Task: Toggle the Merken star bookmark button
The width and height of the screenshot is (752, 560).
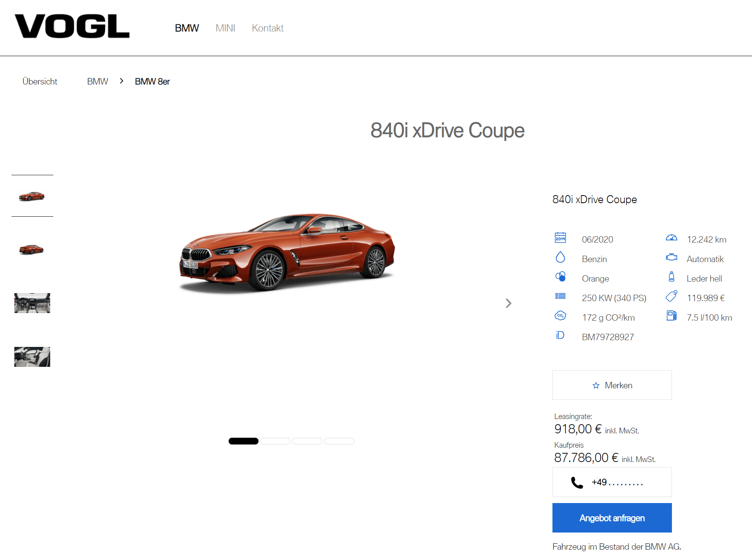Action: pos(612,385)
